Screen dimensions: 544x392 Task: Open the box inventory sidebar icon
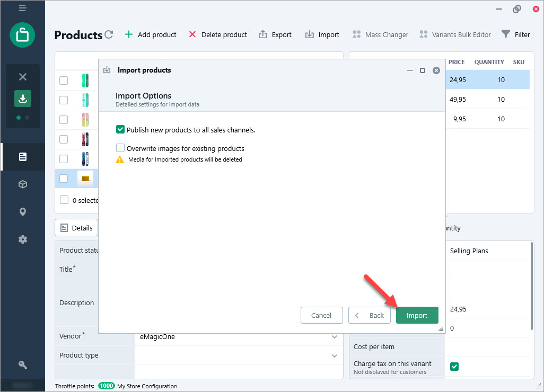pyautogui.click(x=23, y=184)
